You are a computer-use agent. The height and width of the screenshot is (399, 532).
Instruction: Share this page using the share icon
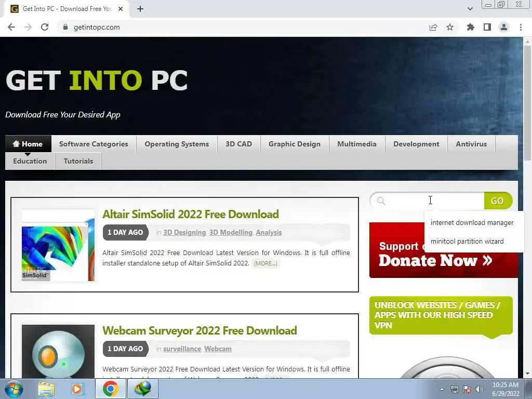coord(433,27)
